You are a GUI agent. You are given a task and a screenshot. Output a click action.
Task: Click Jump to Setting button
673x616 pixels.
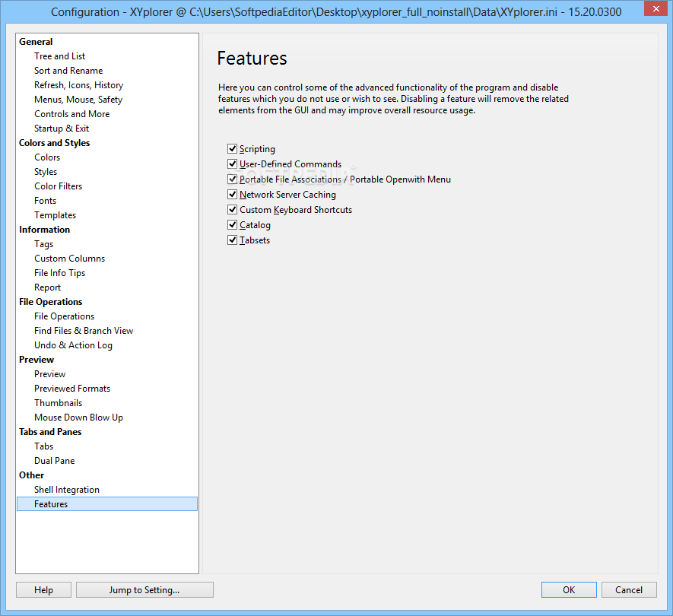click(144, 590)
